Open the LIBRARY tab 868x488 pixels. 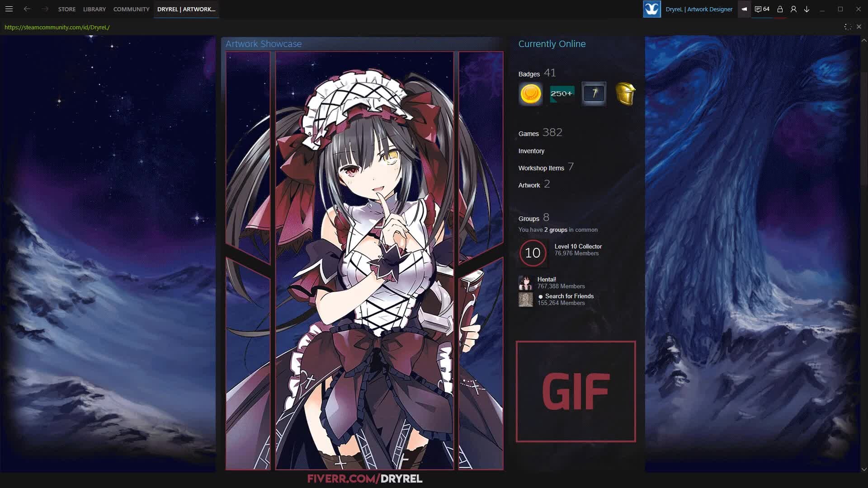point(94,9)
